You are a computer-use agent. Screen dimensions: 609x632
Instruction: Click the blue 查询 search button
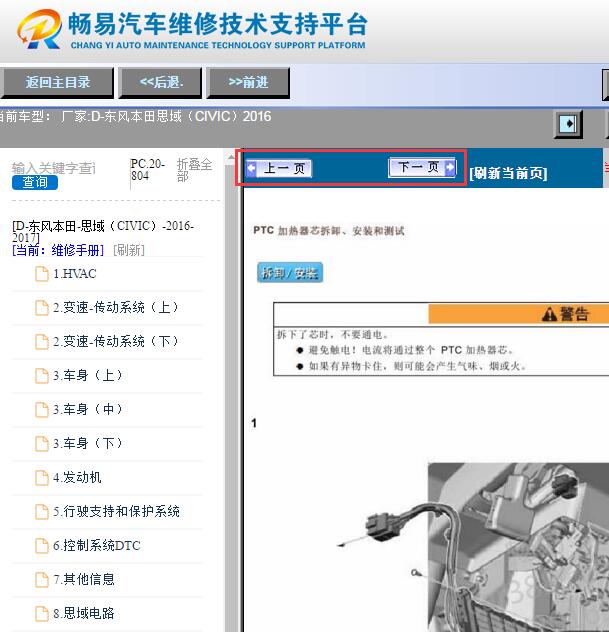[x=35, y=182]
